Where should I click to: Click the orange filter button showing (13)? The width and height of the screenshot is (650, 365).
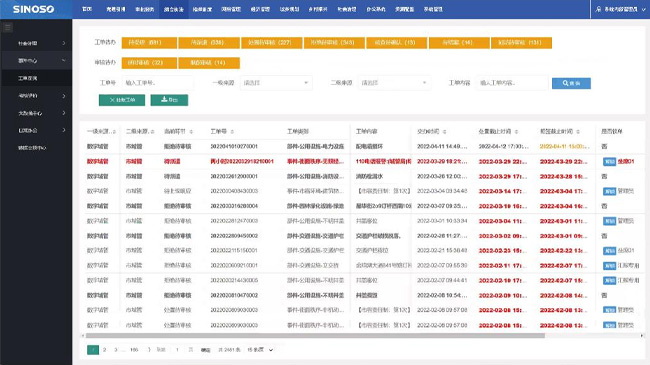click(x=397, y=43)
